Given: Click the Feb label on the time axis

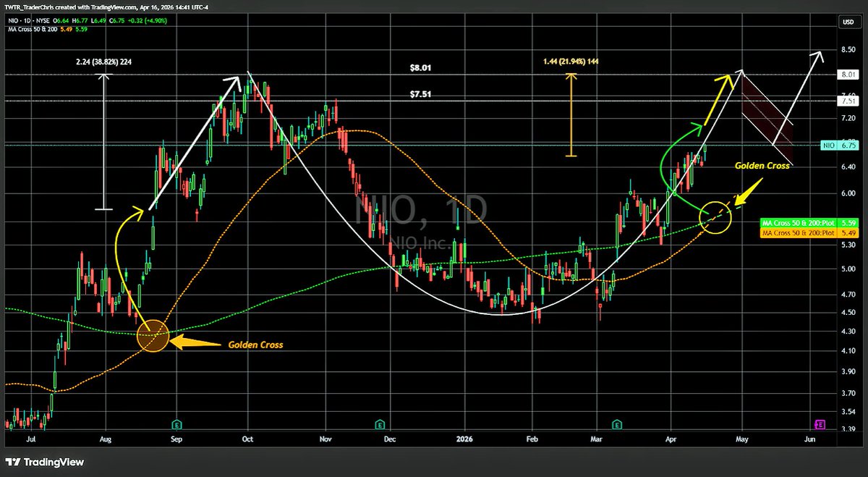Looking at the screenshot, I should coord(532,439).
